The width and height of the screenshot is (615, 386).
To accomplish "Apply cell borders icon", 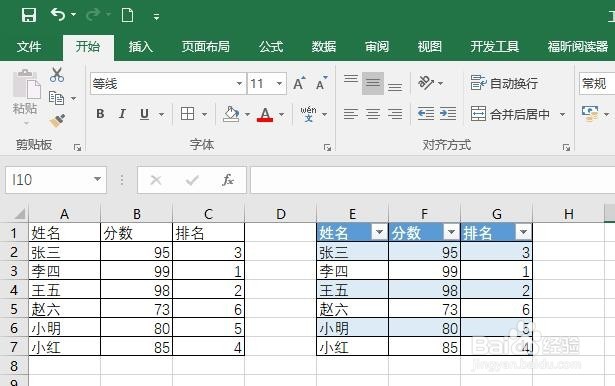I will [x=187, y=114].
